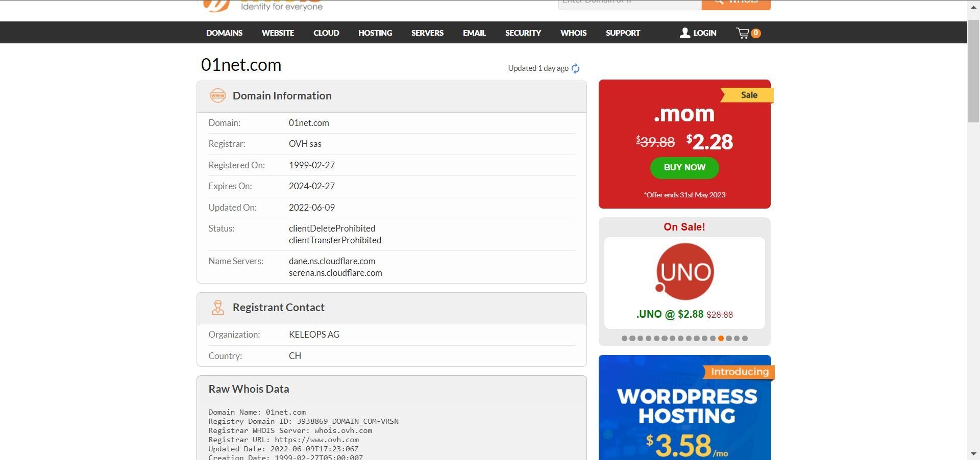Open the CLOUD menu

click(x=326, y=33)
